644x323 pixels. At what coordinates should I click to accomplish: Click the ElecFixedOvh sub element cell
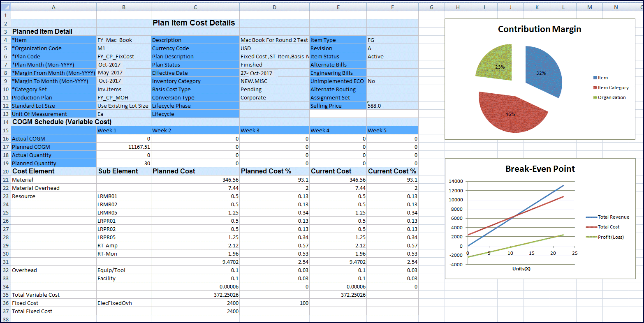click(x=124, y=303)
